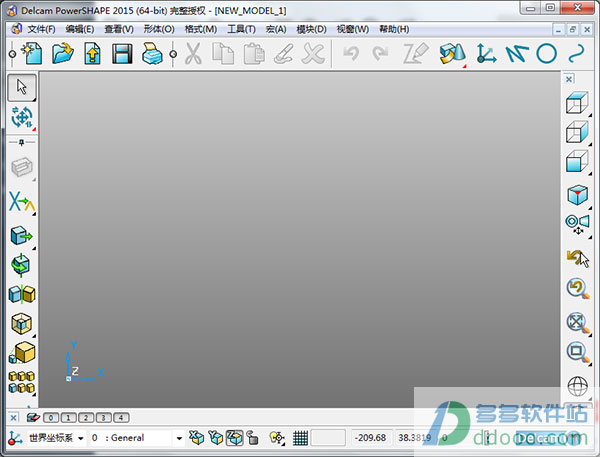The height and width of the screenshot is (457, 600).
Task: Click the Delete X icon in the toolbar
Action: point(313,54)
